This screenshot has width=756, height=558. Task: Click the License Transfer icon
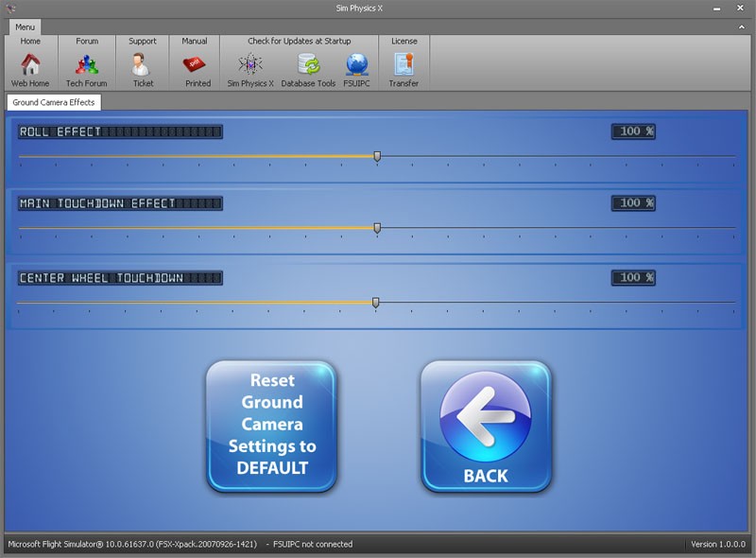404,64
